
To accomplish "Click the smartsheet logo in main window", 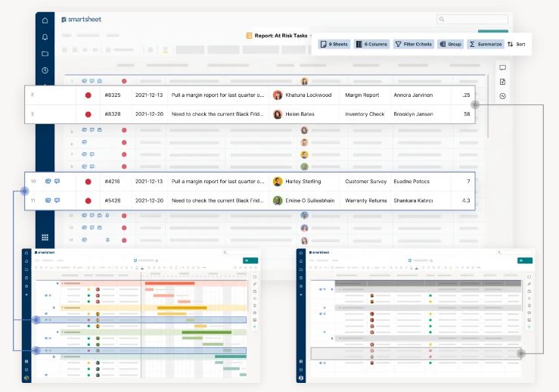I will 81,19.
